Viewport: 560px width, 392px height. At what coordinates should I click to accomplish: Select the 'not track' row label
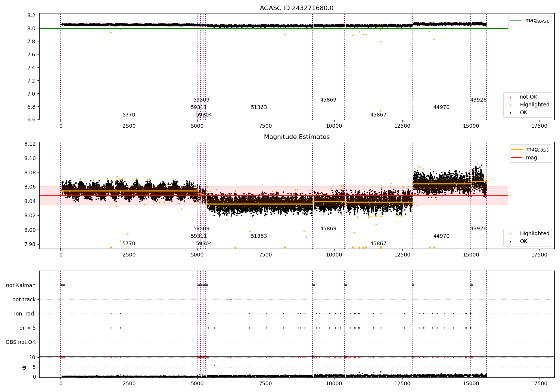click(24, 299)
